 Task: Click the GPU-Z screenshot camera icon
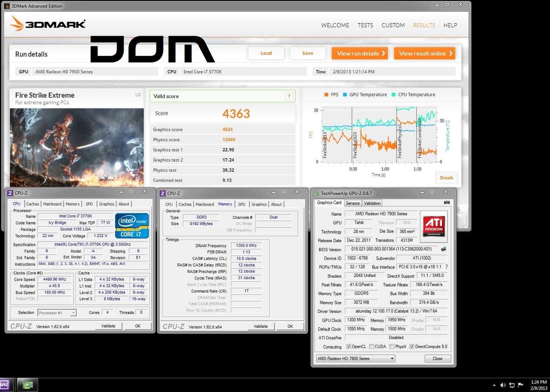tap(447, 203)
